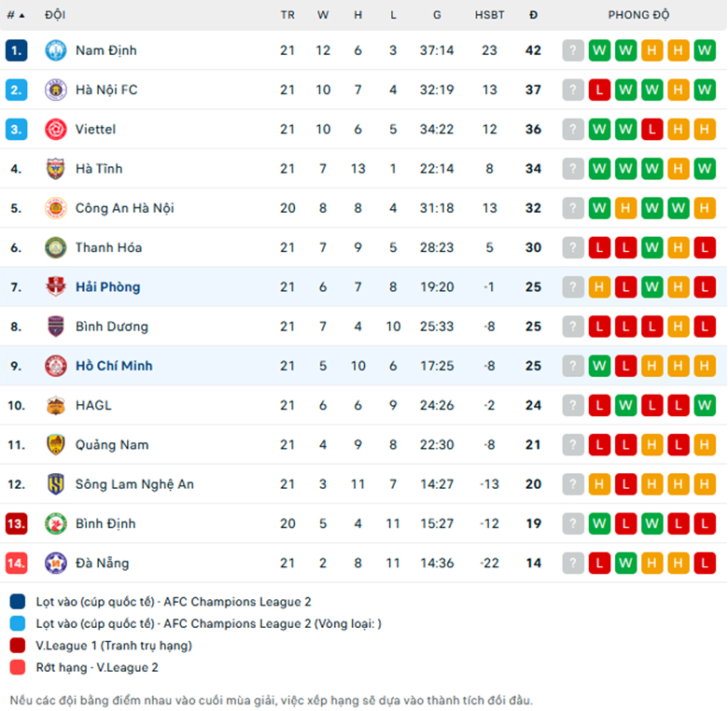Click the Bình Định club emblem
The width and height of the screenshot is (728, 711).
(x=56, y=523)
